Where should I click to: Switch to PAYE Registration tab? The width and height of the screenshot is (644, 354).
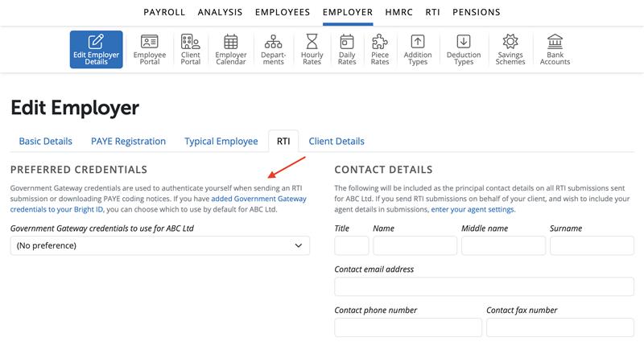point(128,141)
